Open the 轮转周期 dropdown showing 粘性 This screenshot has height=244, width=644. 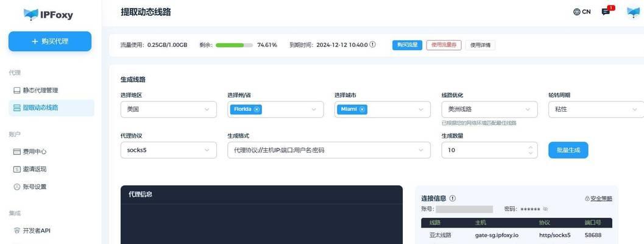click(x=596, y=109)
